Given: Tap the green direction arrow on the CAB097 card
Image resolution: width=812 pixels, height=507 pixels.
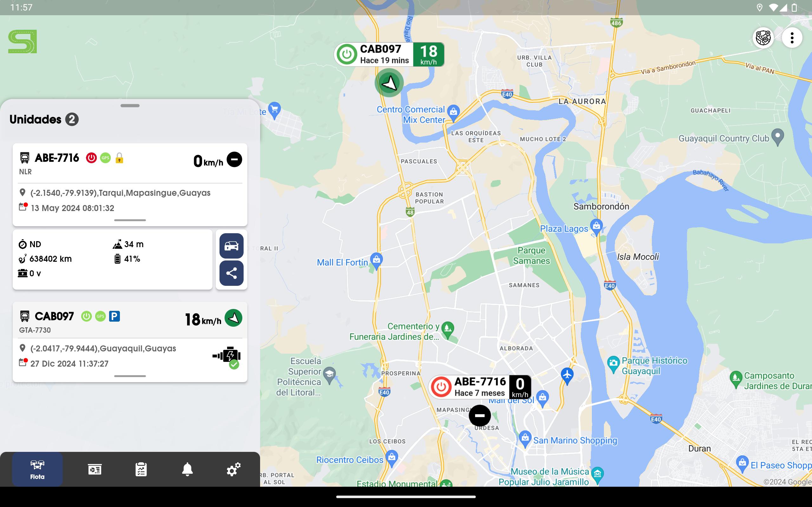Looking at the screenshot, I should 233,318.
